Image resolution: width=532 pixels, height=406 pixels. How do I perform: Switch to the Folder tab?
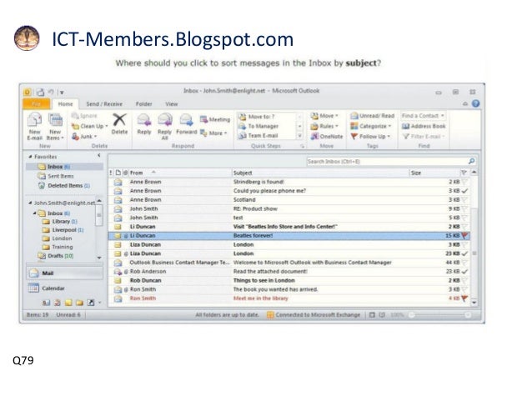point(144,103)
